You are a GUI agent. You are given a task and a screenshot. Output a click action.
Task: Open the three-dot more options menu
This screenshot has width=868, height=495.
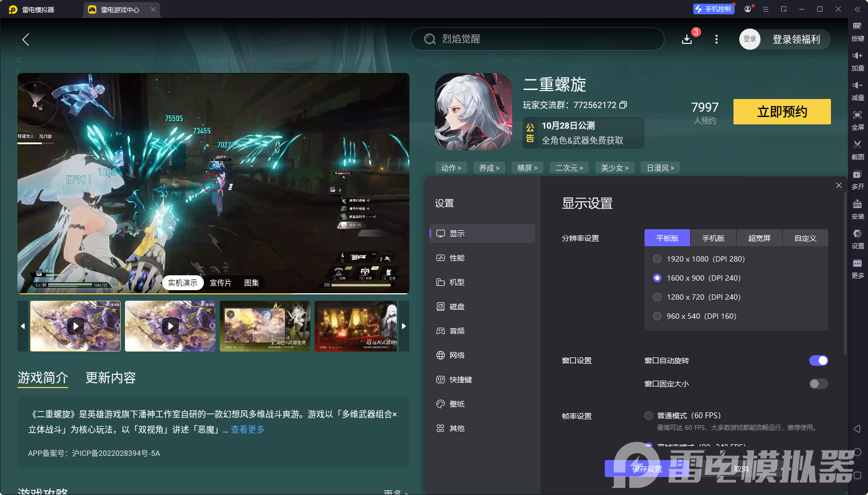click(716, 39)
